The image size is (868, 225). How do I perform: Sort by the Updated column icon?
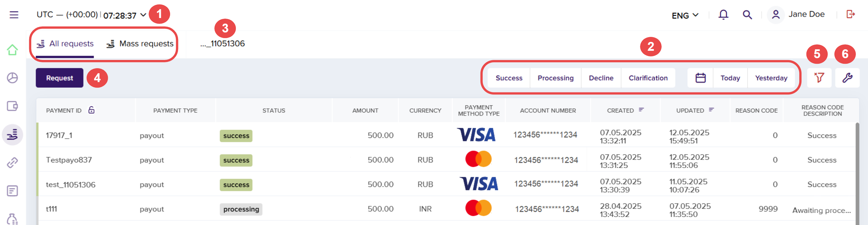711,110
